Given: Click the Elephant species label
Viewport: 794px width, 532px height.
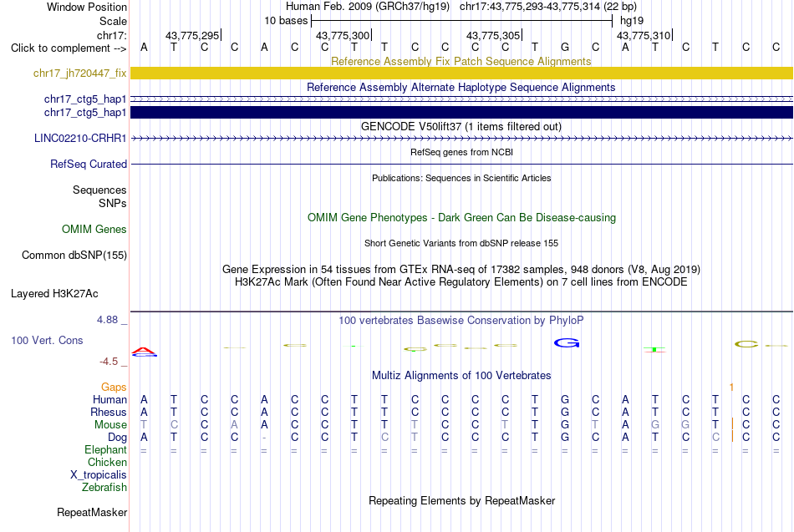Looking at the screenshot, I should tap(106, 449).
